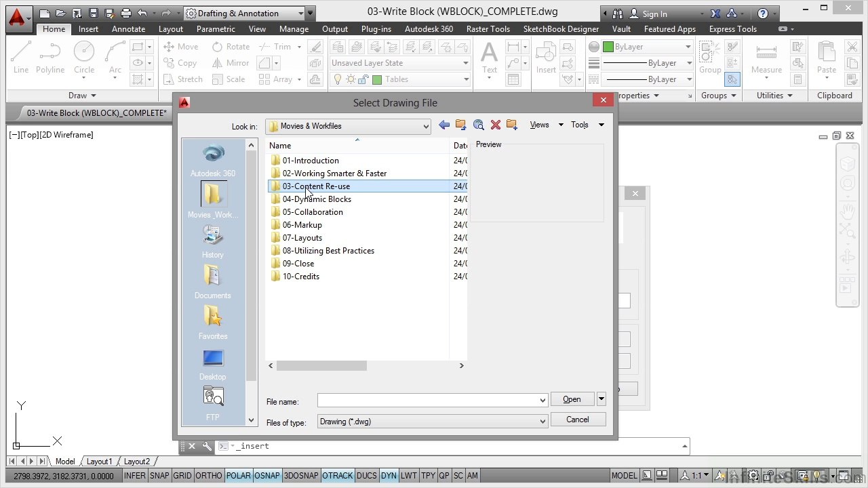
Task: Click the horizontal scrollbar in file list
Action: point(321,365)
